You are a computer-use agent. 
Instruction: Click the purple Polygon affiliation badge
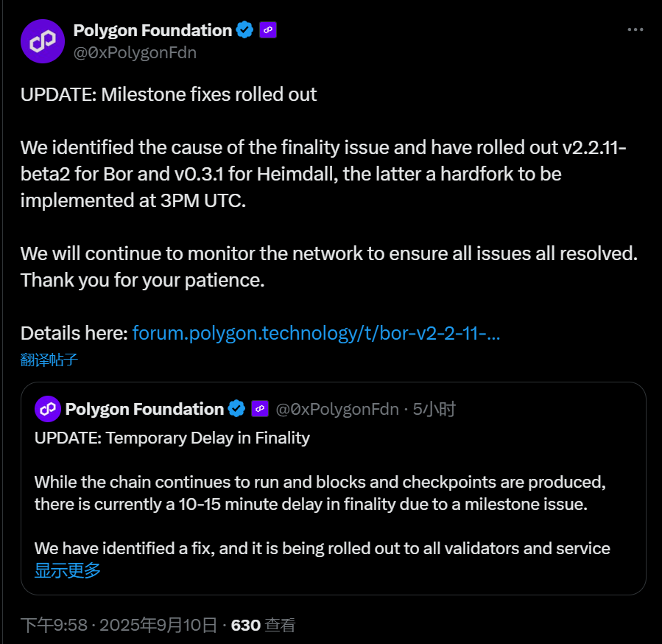[x=267, y=29]
